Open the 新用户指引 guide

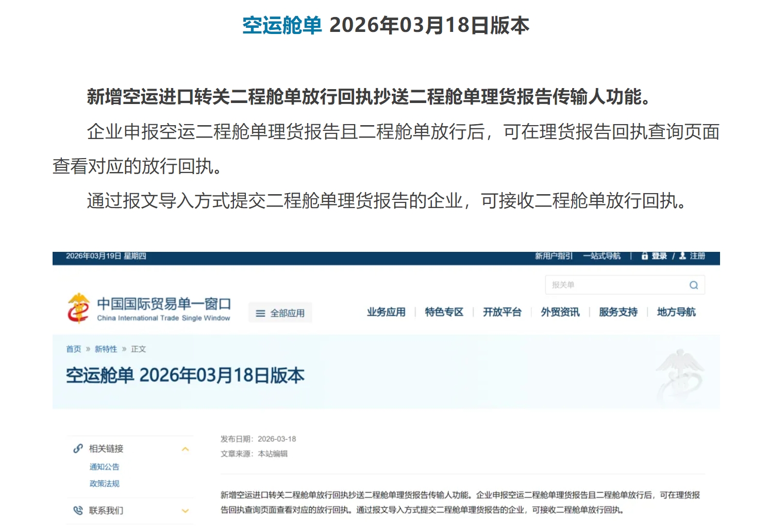tap(553, 255)
